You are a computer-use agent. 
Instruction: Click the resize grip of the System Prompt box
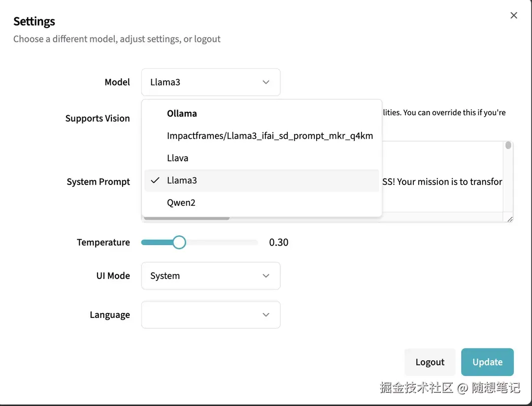509,219
